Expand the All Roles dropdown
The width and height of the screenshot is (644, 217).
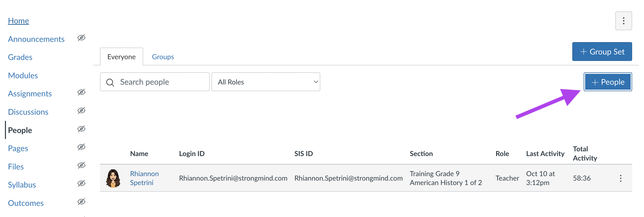tap(266, 82)
